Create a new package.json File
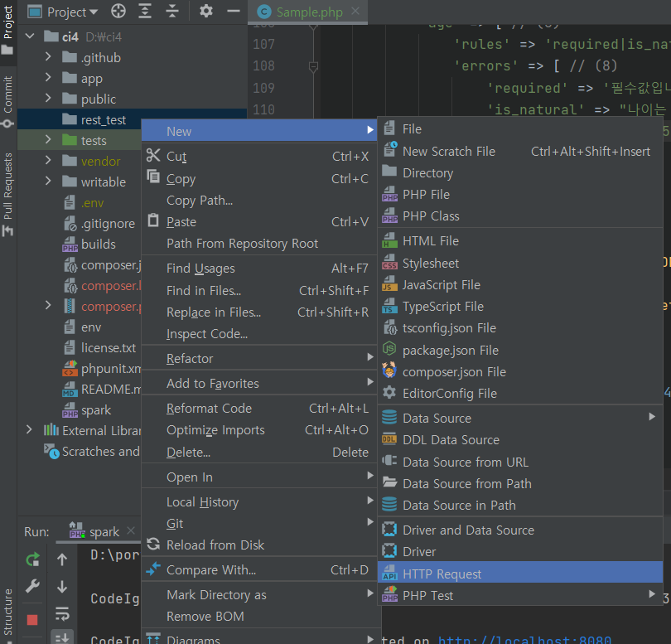671x644 pixels. [520, 351]
